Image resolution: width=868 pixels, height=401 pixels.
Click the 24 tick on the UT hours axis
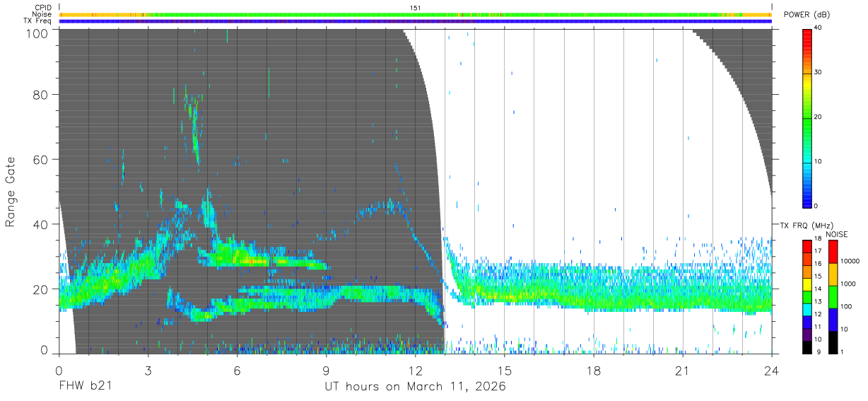(x=772, y=371)
